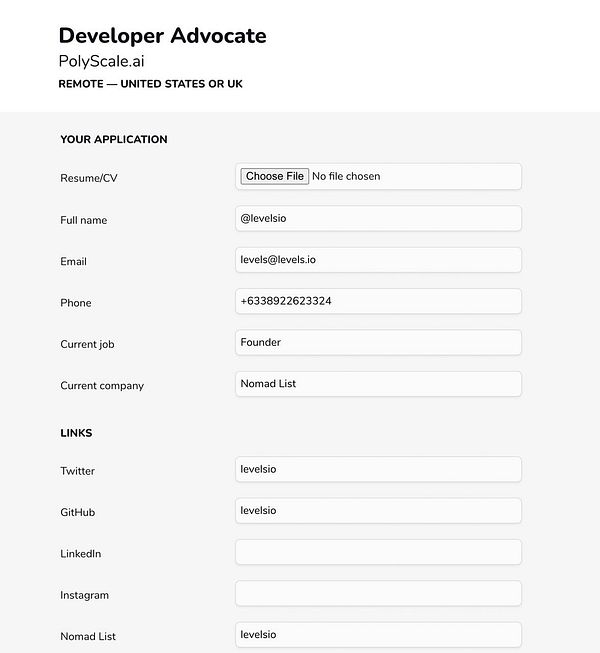This screenshot has height=653, width=600.
Task: Click the GitHub username input field
Action: tap(378, 511)
